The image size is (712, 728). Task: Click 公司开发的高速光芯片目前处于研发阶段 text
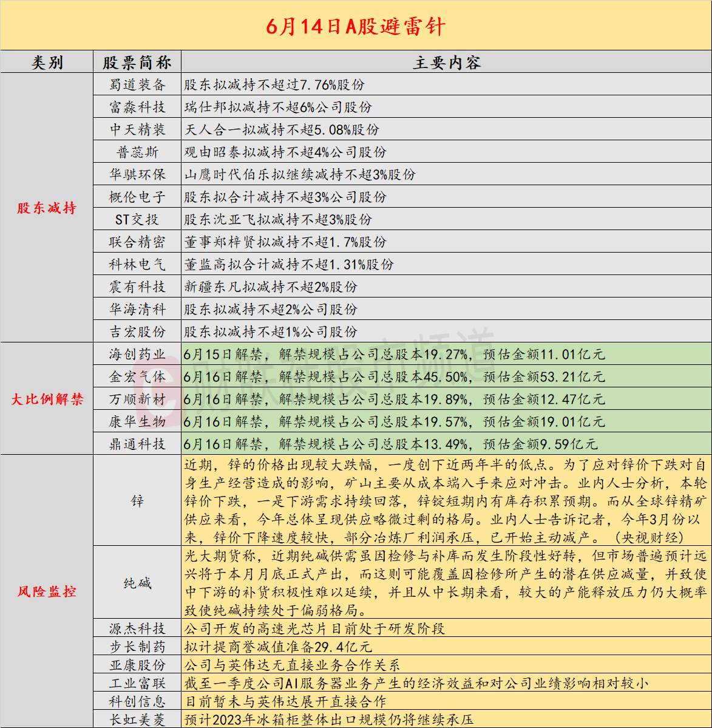tap(314, 628)
